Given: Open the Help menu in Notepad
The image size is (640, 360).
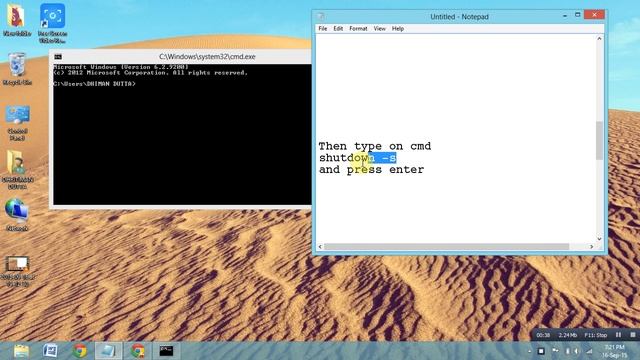Looking at the screenshot, I should 398,29.
